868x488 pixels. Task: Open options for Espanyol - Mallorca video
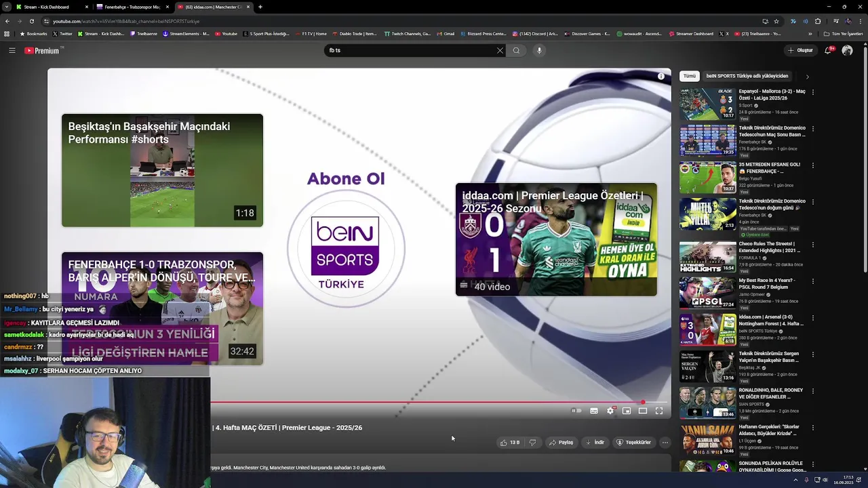point(812,92)
